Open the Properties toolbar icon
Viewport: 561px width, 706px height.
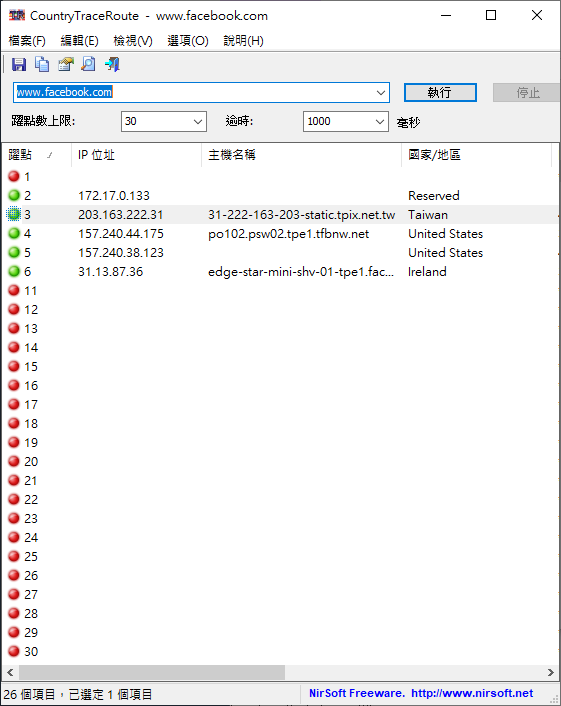[x=66, y=64]
